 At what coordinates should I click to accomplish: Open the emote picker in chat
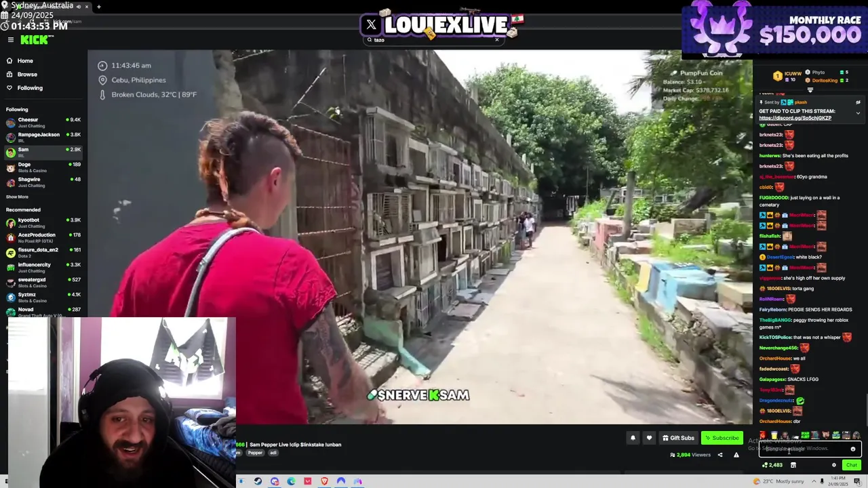click(x=853, y=449)
